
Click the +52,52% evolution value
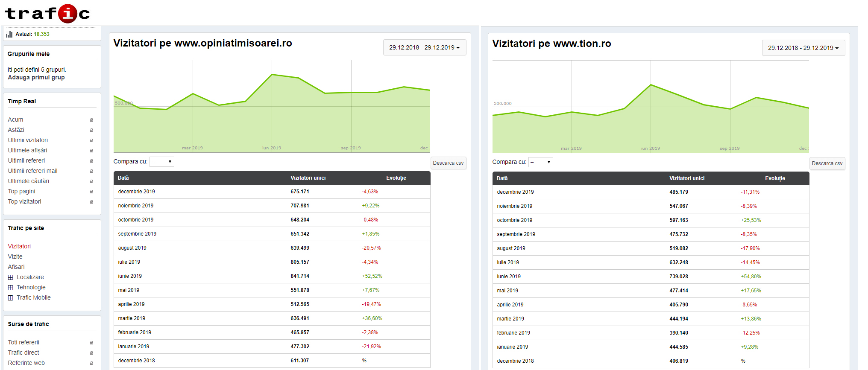pos(372,276)
